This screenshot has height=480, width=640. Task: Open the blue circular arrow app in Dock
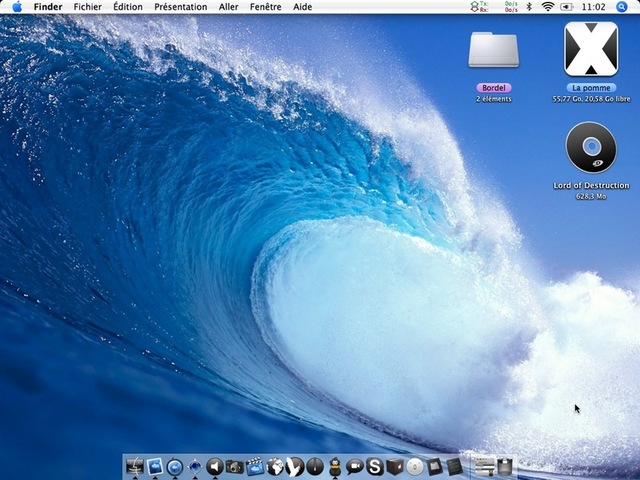coord(175,466)
